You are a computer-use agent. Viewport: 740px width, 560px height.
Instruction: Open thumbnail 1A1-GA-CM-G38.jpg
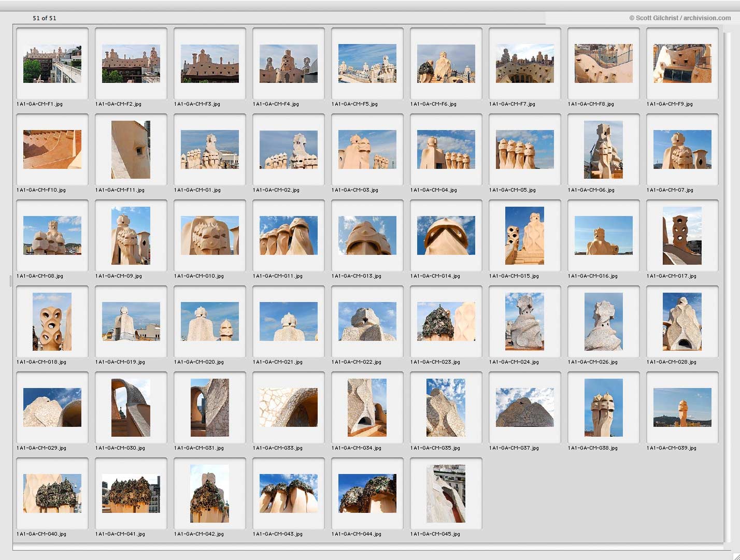(604, 408)
